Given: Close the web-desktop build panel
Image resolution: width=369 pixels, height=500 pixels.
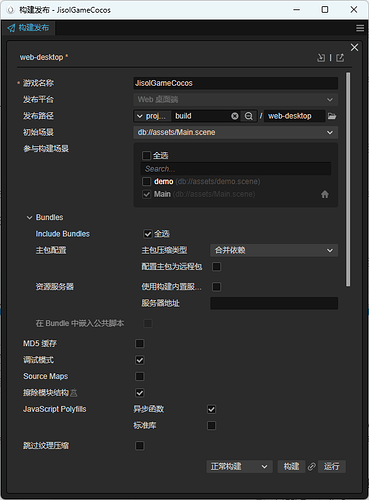Looking at the screenshot, I should click(354, 47).
